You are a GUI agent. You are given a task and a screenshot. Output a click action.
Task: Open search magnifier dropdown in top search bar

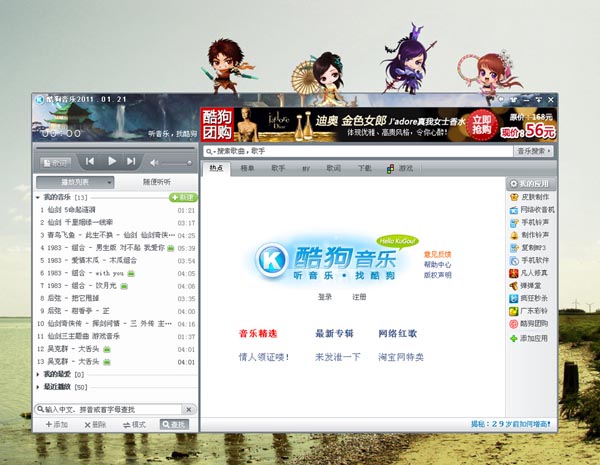point(210,152)
